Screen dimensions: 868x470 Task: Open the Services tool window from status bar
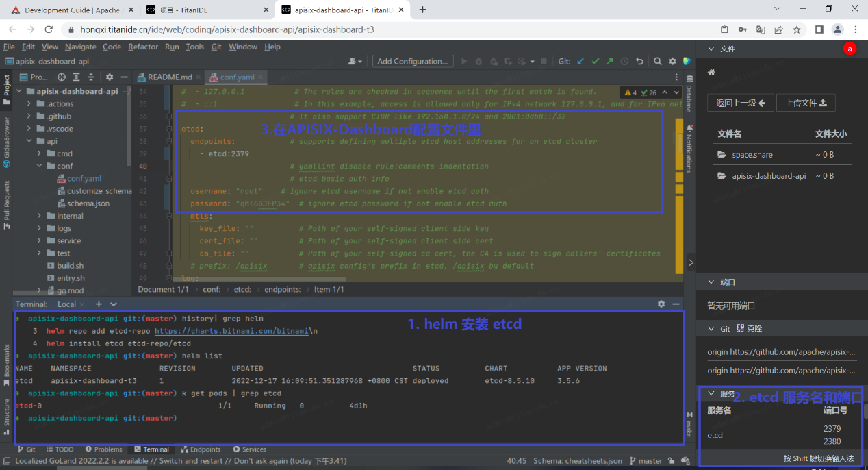(x=249, y=449)
